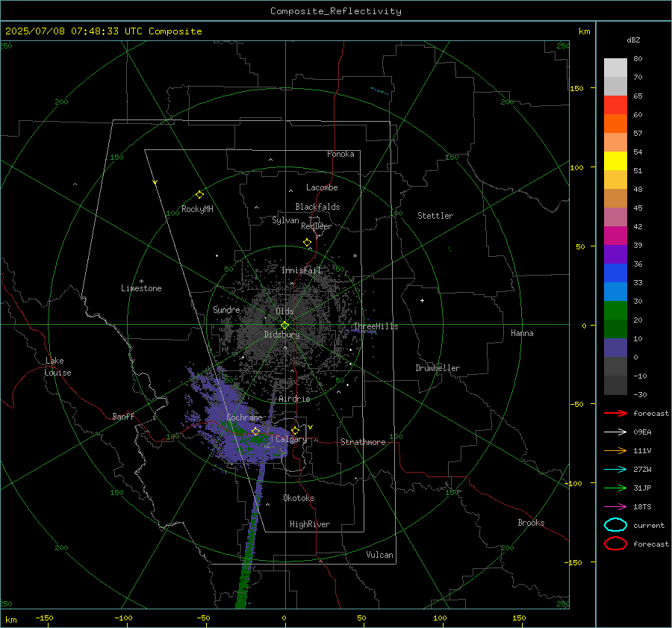The image size is (672, 628).
Task: Click the ThreeHills label
Action: pyautogui.click(x=376, y=326)
